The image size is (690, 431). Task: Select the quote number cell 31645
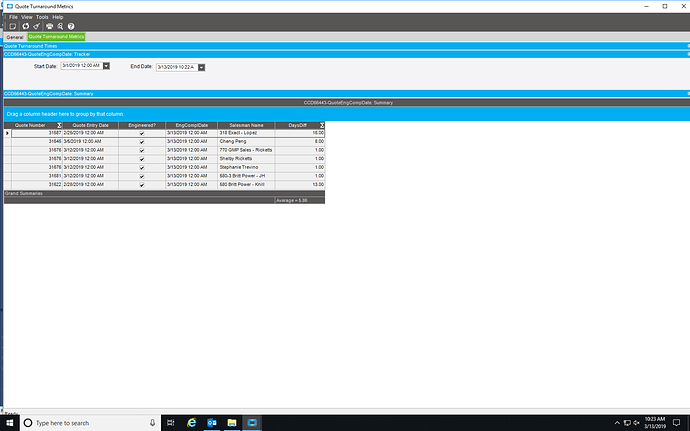pos(37,142)
